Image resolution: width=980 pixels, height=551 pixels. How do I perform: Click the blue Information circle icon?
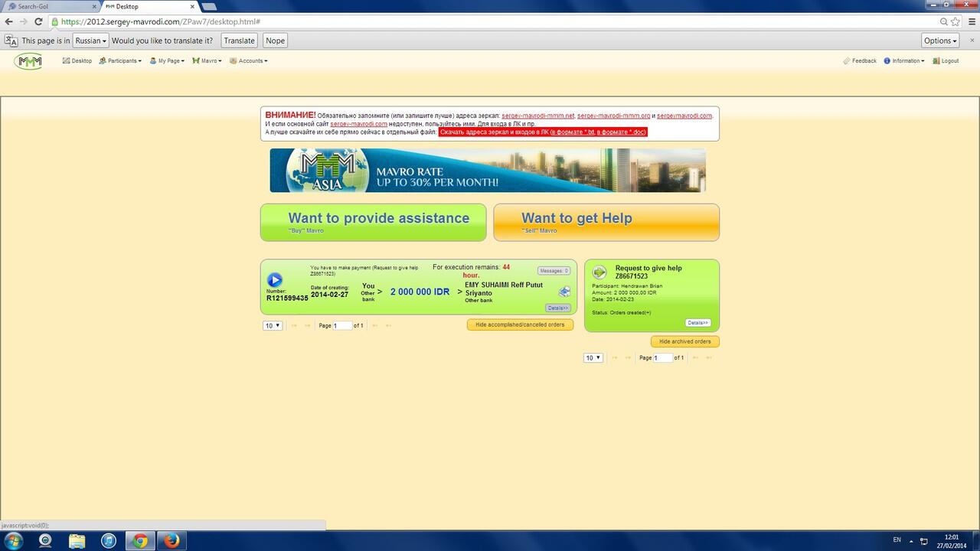887,60
